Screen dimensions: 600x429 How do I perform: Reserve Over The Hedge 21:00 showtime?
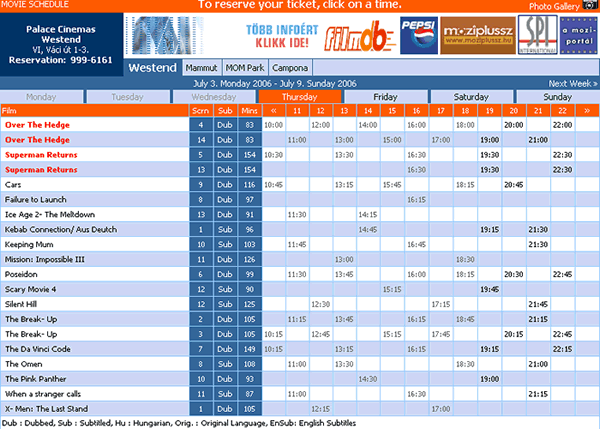pyautogui.click(x=538, y=140)
